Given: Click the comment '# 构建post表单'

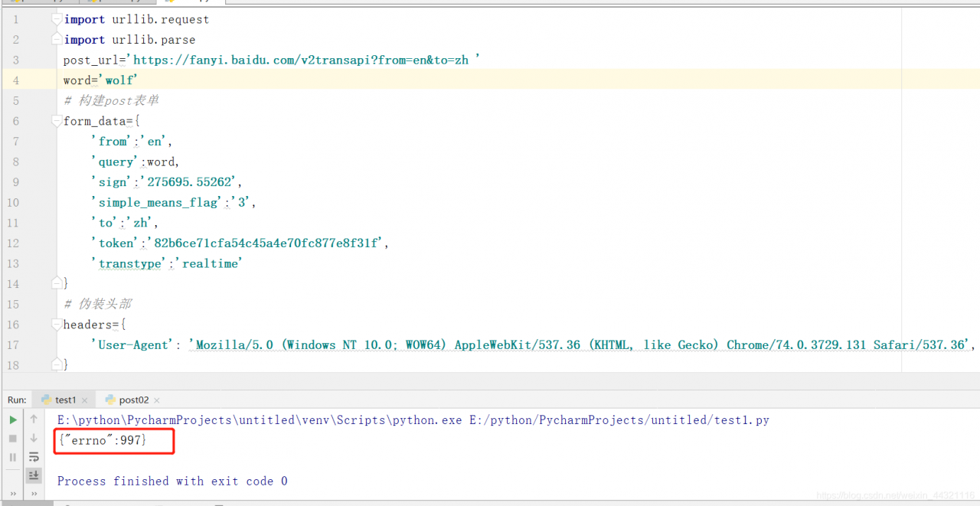Looking at the screenshot, I should point(112,100).
